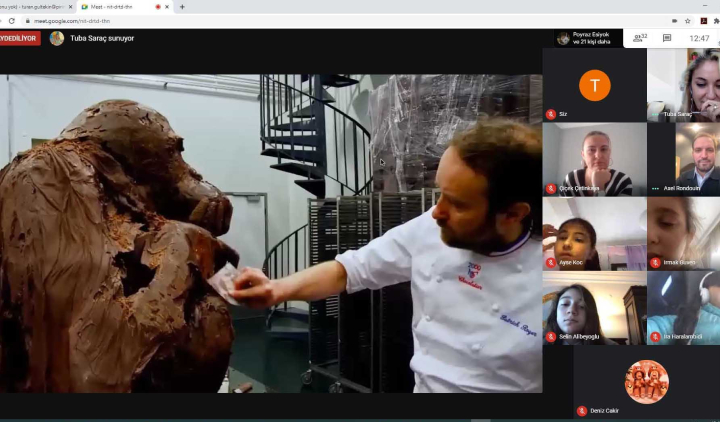Click the muted mic icon beside Deniz Cakir

click(x=581, y=411)
